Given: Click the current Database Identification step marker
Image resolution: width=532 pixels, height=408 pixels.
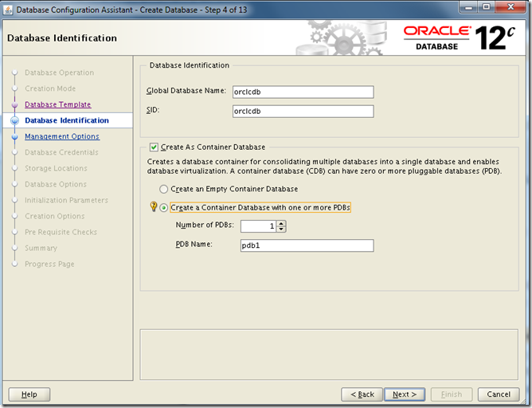Looking at the screenshot, I should pos(14,120).
